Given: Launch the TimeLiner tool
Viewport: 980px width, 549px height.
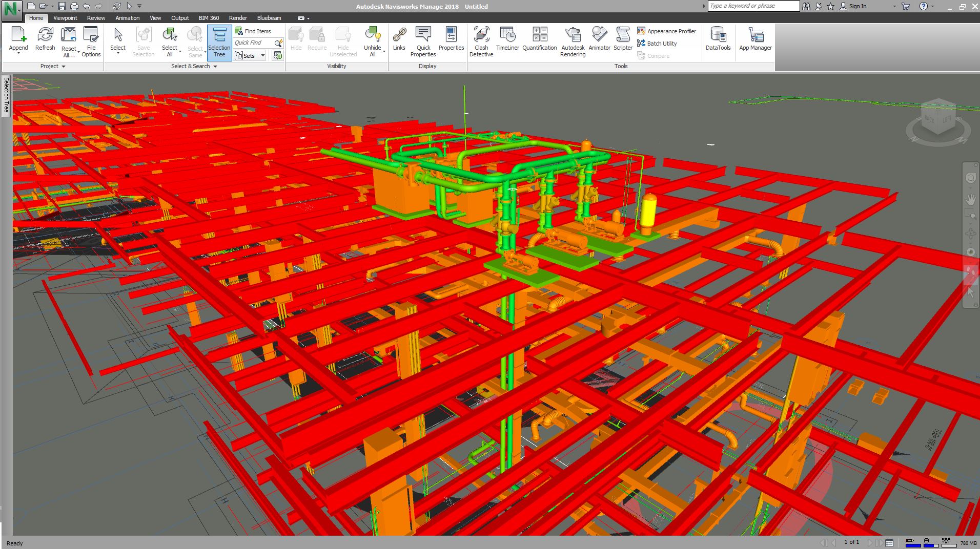Looking at the screenshot, I should point(507,40).
